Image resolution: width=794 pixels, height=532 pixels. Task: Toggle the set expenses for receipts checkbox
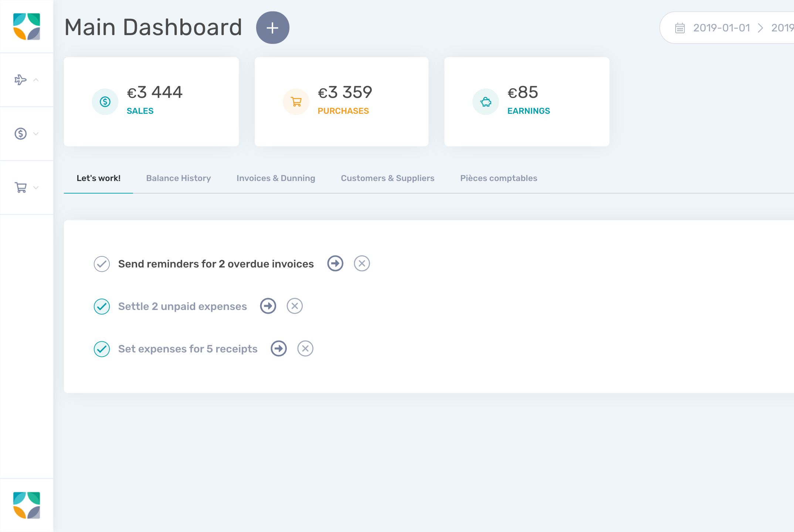(102, 348)
